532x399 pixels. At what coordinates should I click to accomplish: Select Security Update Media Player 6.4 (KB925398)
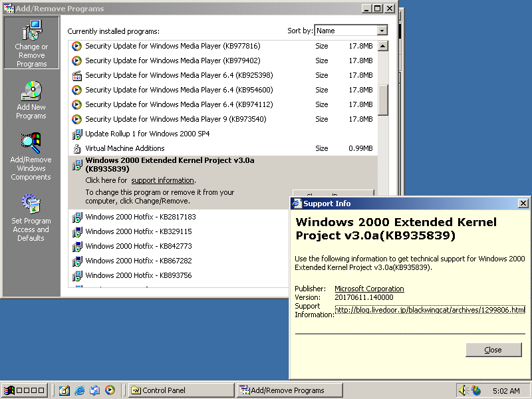coord(223,75)
